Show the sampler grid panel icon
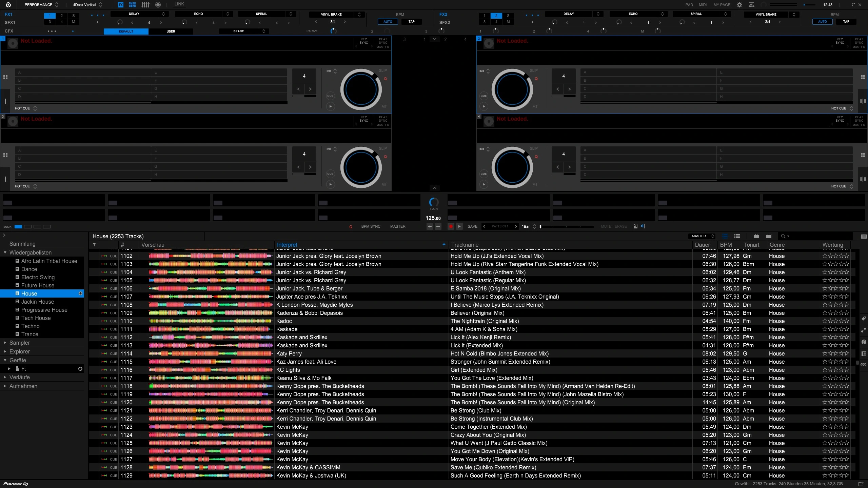Viewport: 868px width, 488px height. 133,5
